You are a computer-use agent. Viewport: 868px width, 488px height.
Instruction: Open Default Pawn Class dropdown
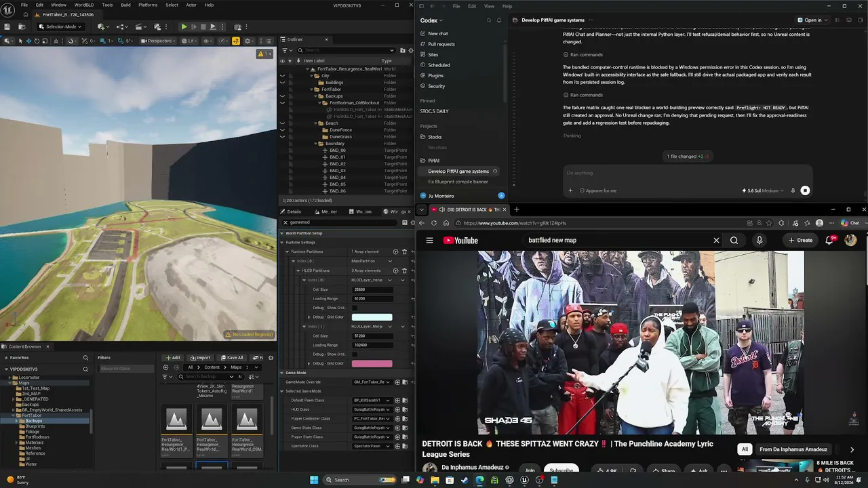(x=372, y=400)
